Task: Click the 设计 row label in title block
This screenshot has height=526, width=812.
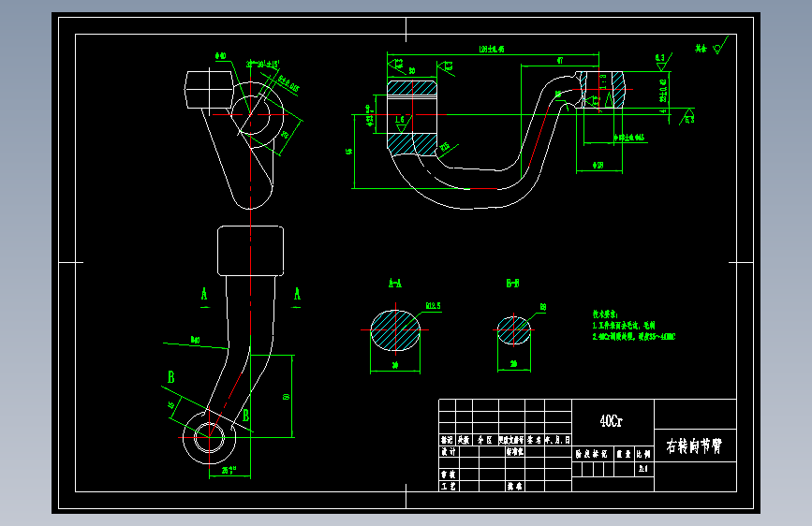Action: tap(449, 452)
